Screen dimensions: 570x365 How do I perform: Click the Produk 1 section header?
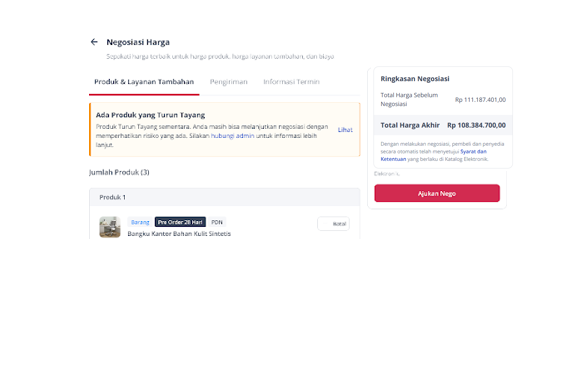[x=225, y=197]
